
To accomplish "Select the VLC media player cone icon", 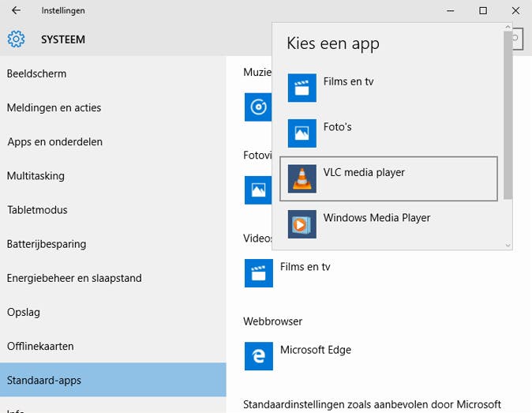I will tap(302, 178).
